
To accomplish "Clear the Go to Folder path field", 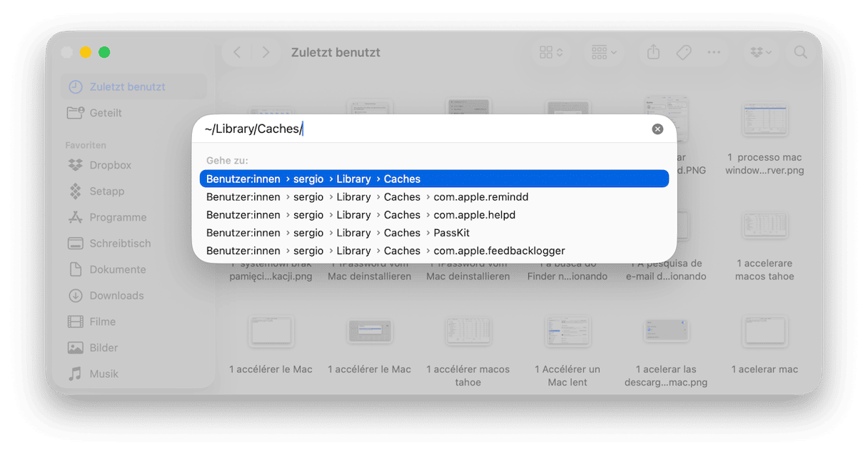I will click(657, 129).
